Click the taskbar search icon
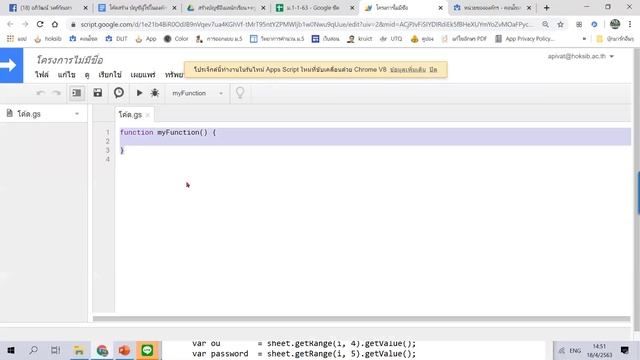The width and height of the screenshot is (640, 360). pos(33,350)
